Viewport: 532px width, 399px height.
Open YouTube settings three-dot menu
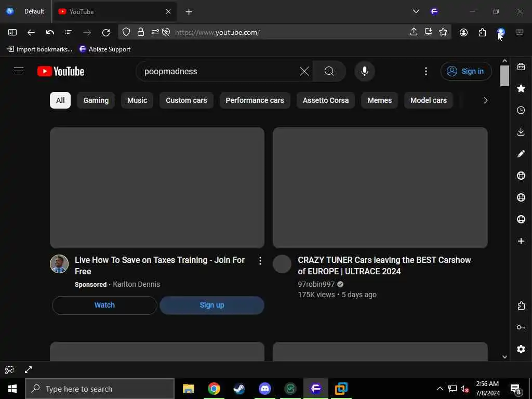pyautogui.click(x=426, y=71)
